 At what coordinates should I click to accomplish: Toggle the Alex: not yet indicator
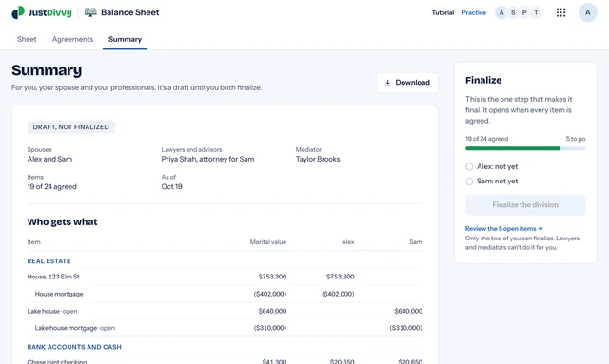[469, 167]
